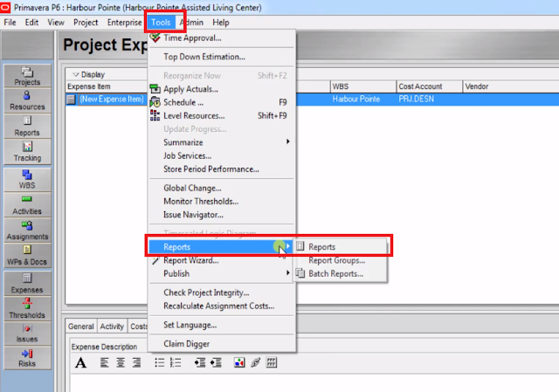
Task: Switch to the Activity tab
Action: click(112, 327)
